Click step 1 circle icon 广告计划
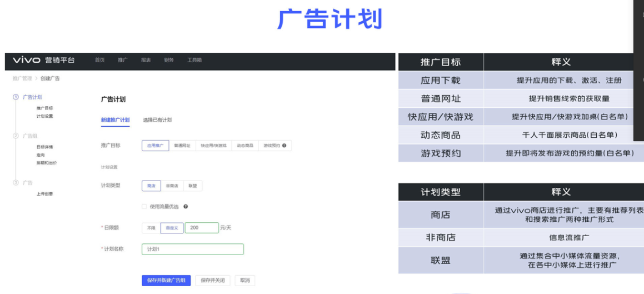Screen dimensions: 644x294 coord(16,97)
